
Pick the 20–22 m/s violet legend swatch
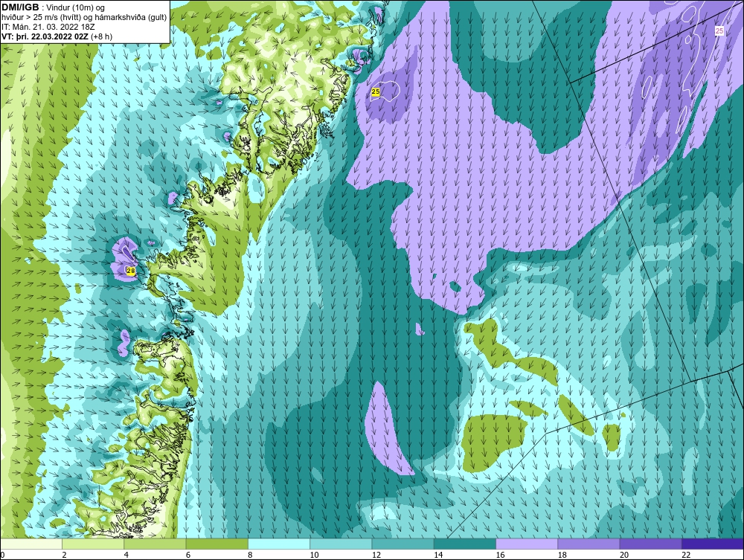650,544
